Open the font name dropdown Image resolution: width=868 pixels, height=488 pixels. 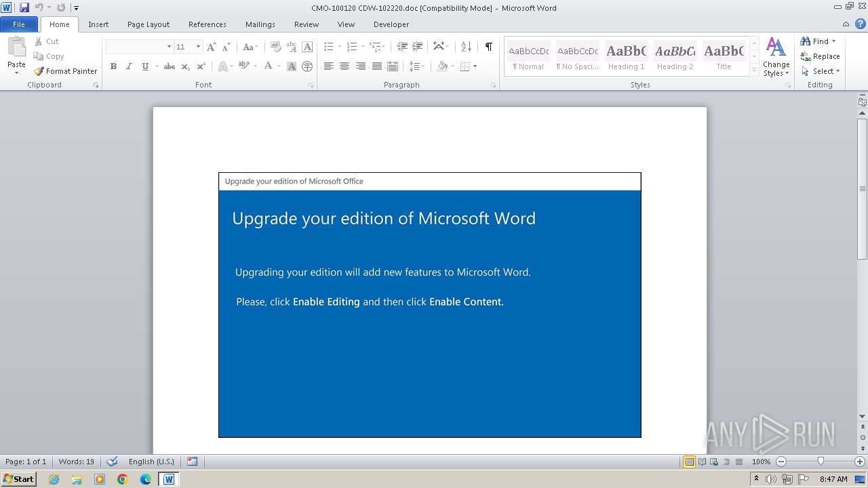click(x=169, y=47)
